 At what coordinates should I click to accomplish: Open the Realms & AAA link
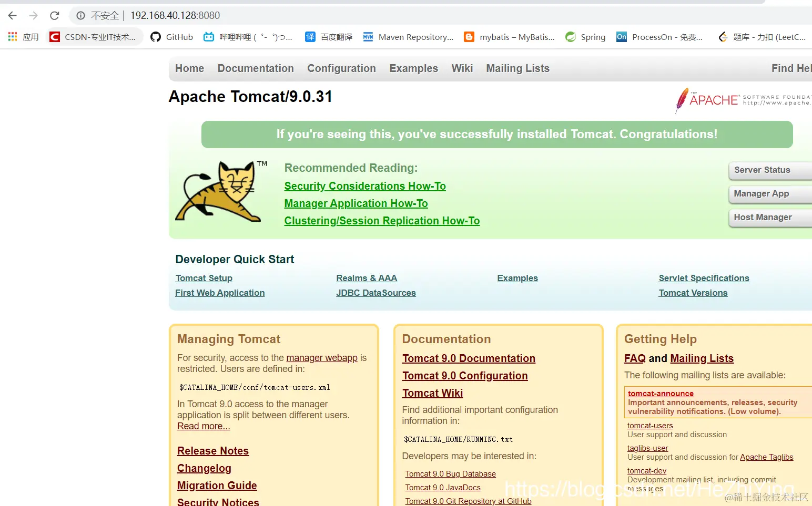point(367,278)
